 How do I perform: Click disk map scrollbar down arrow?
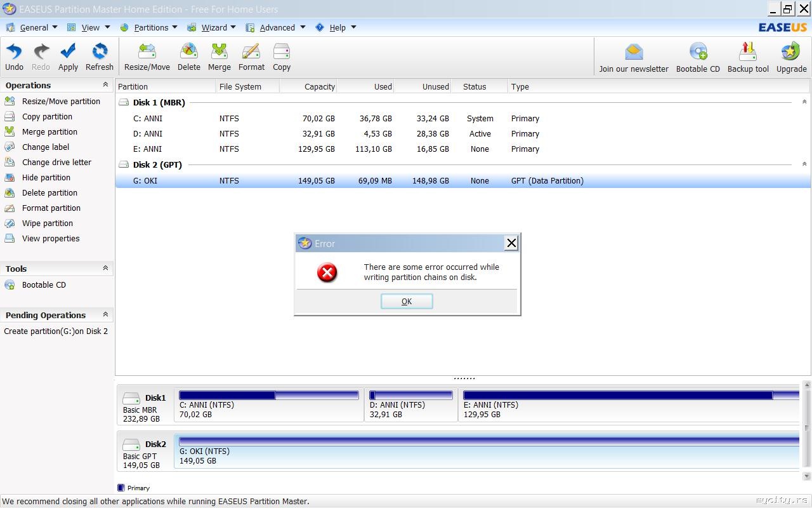pyautogui.click(x=807, y=476)
